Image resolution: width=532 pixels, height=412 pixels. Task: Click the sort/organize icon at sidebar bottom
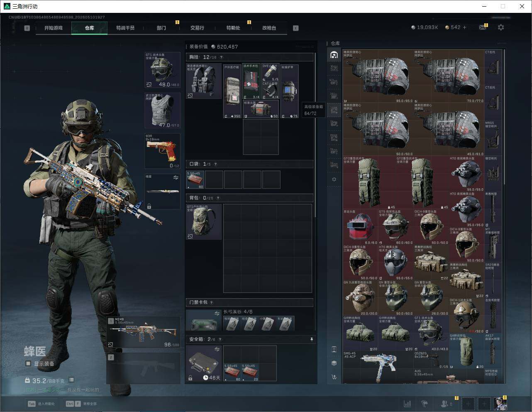[334, 377]
